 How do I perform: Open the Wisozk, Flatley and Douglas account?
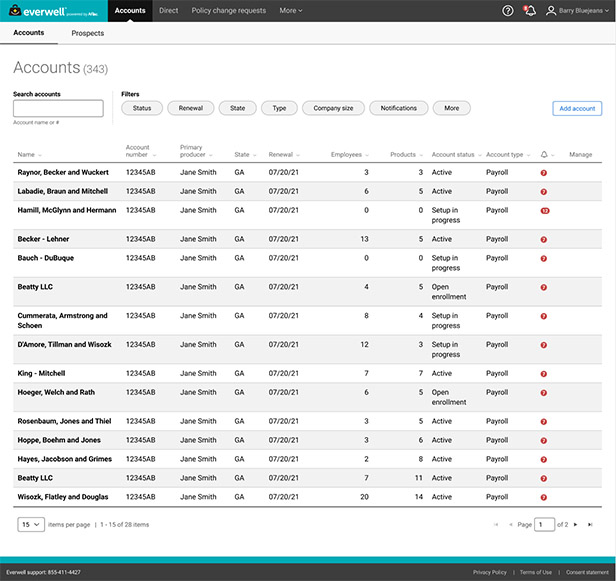63,497
